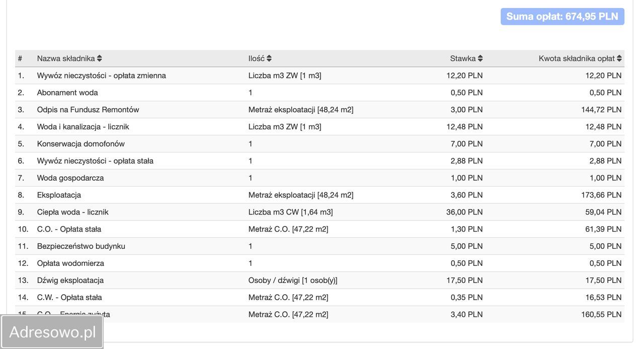
Task: Sort by Nazwa składnika sort icon
Action: [100, 58]
